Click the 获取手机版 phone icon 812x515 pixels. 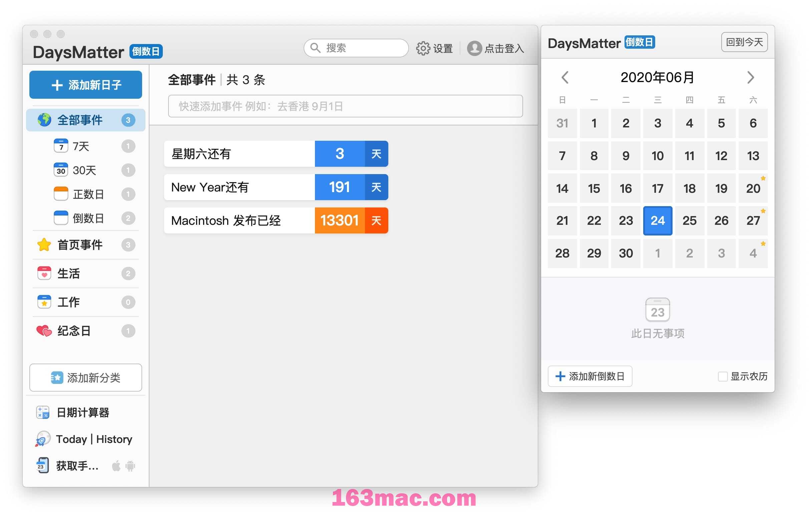pos(42,465)
